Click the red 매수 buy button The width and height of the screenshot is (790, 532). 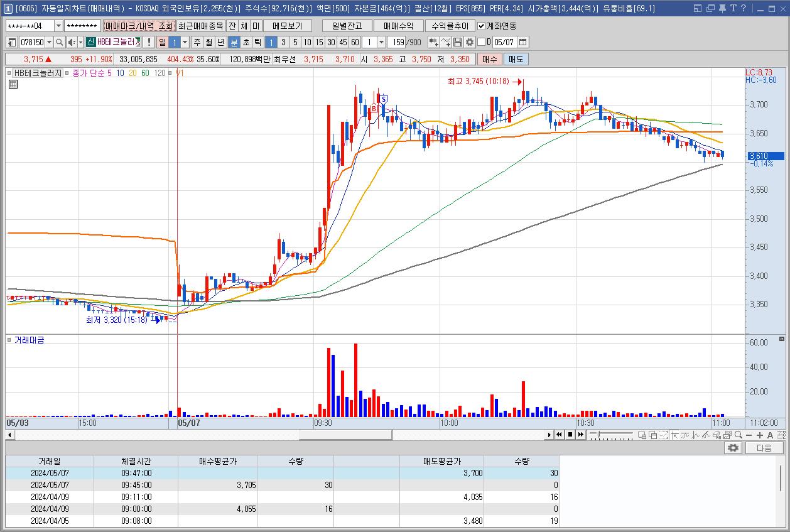point(489,59)
